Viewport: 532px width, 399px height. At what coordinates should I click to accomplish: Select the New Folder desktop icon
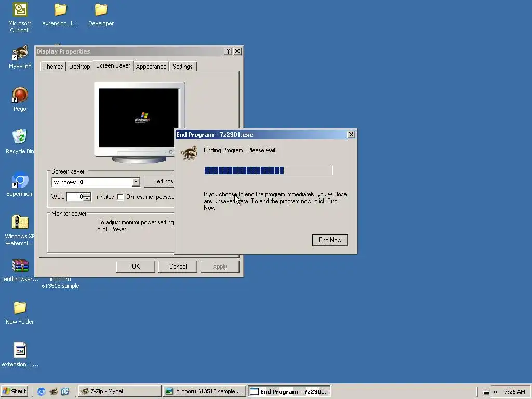click(x=20, y=313)
